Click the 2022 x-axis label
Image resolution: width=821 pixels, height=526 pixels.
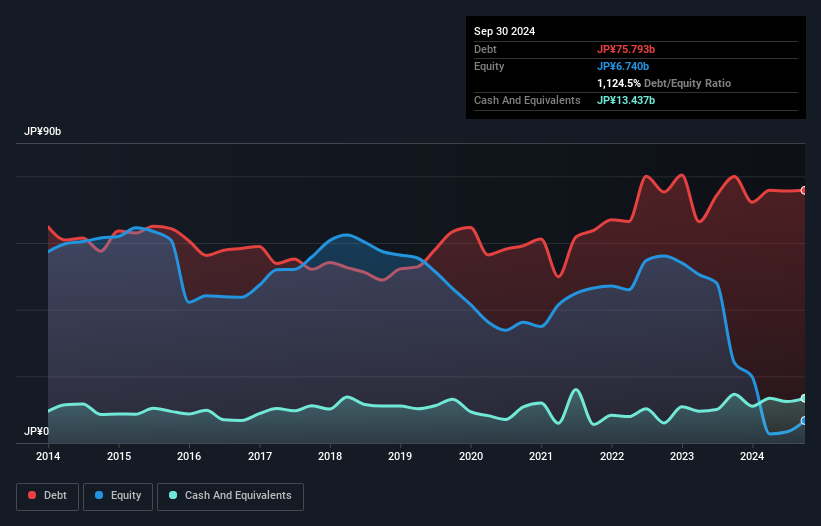[612, 456]
